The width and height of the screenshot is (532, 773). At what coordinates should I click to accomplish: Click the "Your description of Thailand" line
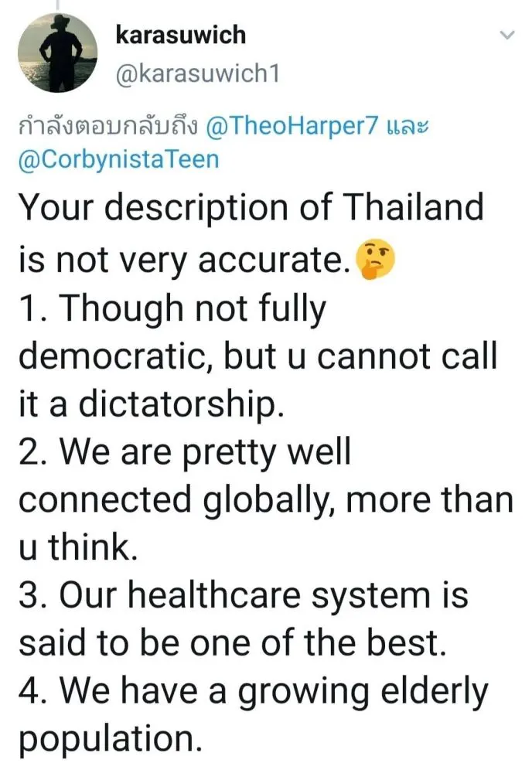(x=251, y=209)
